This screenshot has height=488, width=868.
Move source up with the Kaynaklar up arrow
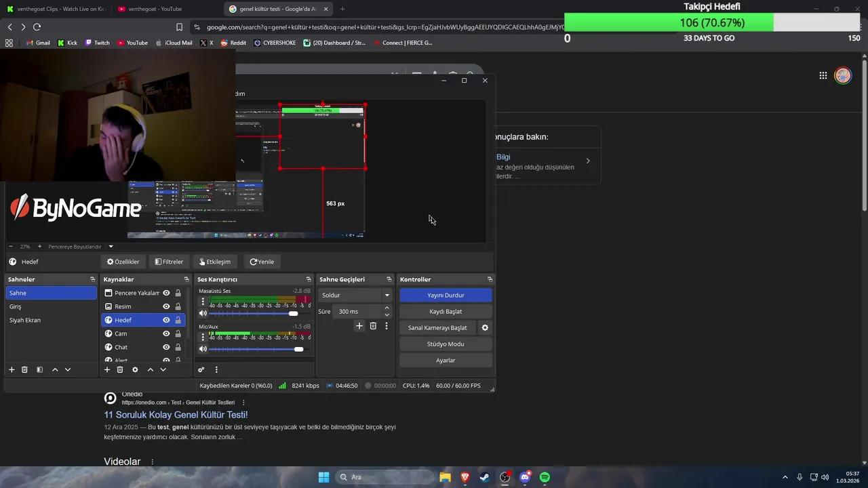(151, 369)
